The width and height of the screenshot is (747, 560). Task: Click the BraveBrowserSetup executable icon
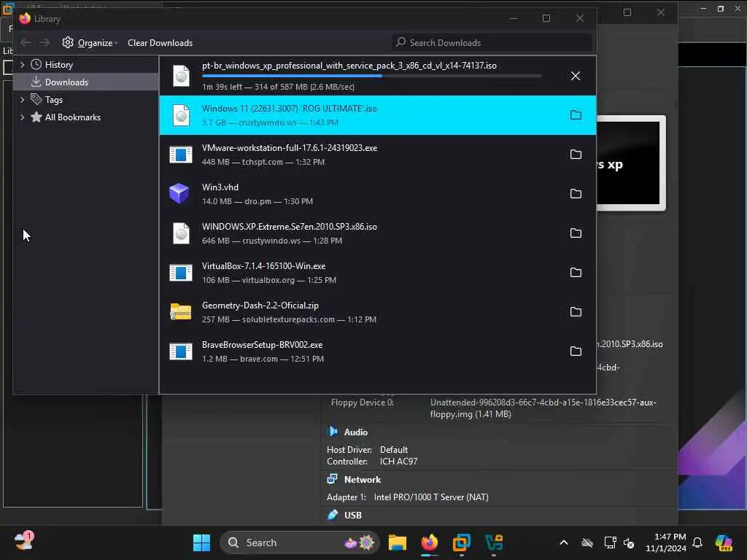181,351
